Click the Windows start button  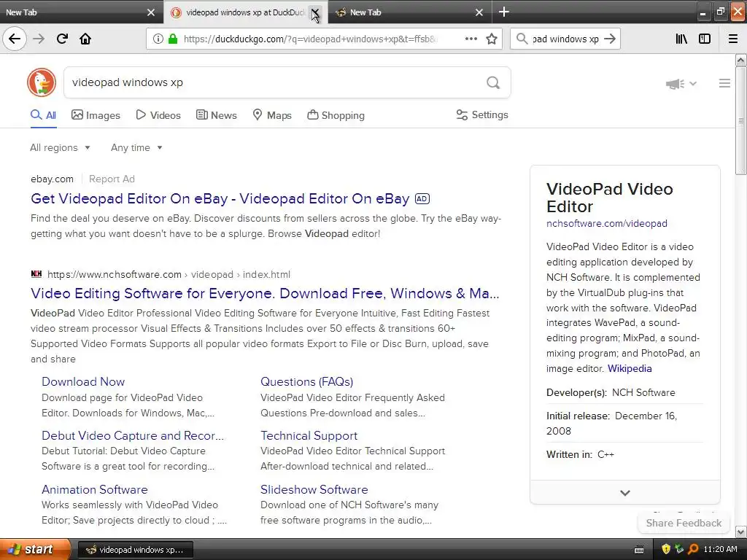[x=35, y=550]
